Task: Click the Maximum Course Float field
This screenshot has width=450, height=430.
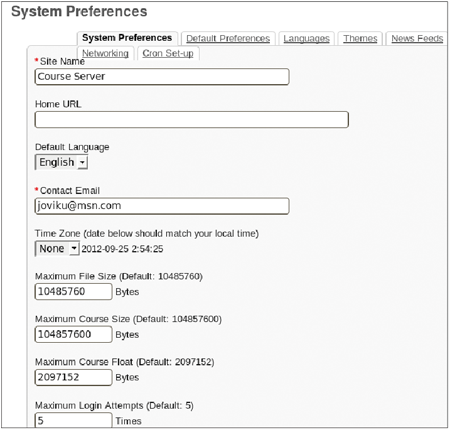Action: 73,377
